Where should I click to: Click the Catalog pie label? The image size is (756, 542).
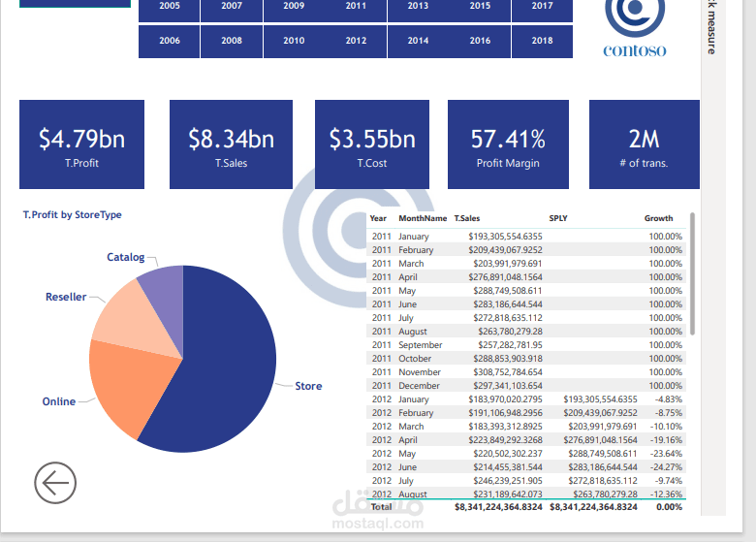[x=126, y=257]
